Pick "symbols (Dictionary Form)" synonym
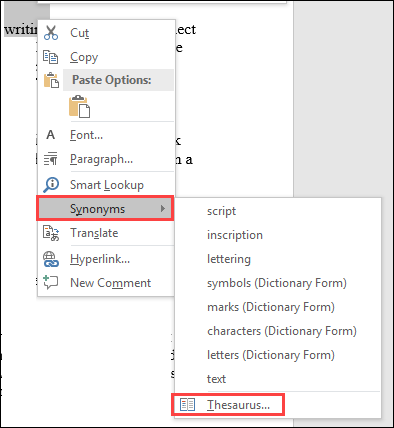 (278, 283)
